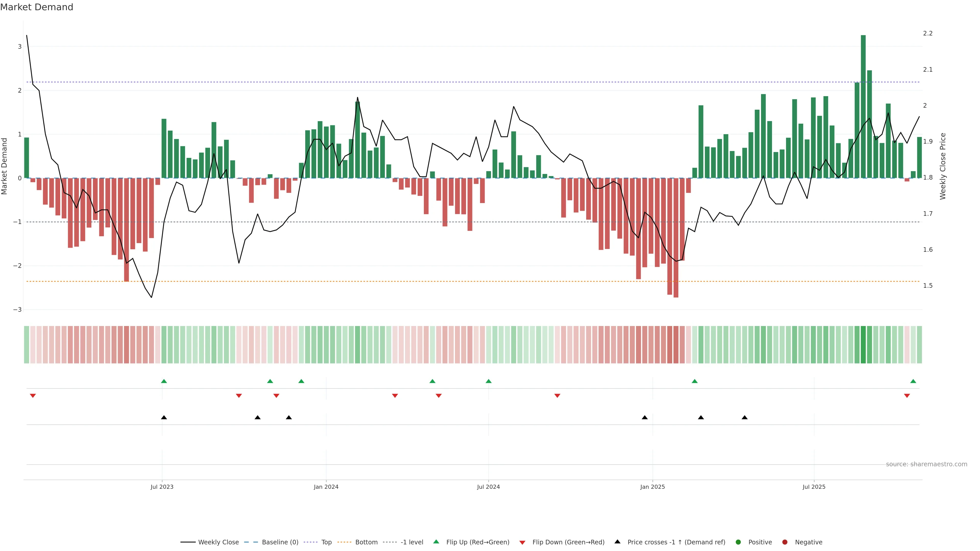Hide the Top dotted line legend

[x=326, y=542]
